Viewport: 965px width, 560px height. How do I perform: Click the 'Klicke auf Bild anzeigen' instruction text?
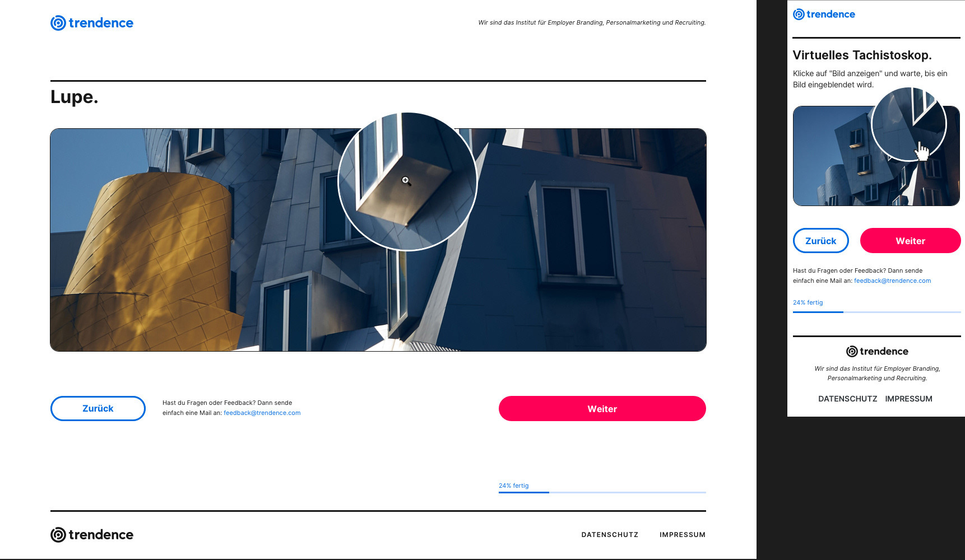870,79
